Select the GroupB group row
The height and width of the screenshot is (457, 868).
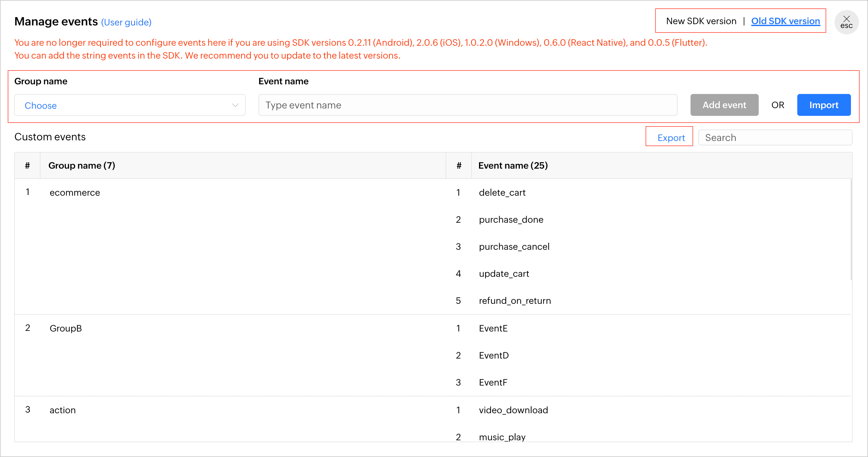click(x=66, y=328)
